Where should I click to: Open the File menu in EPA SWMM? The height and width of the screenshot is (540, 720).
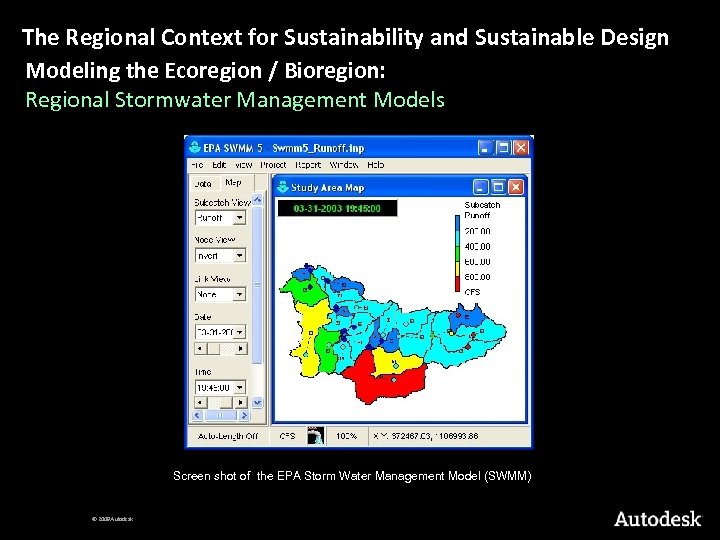197,164
